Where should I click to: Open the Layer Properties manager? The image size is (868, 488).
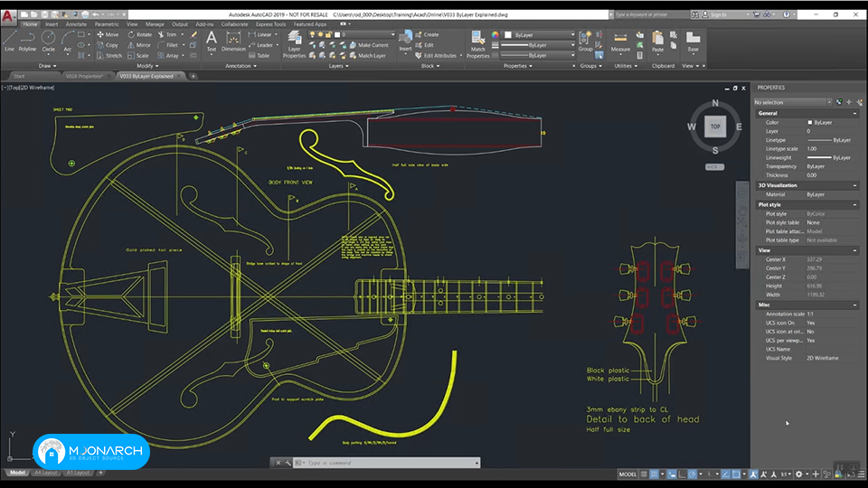(x=294, y=44)
